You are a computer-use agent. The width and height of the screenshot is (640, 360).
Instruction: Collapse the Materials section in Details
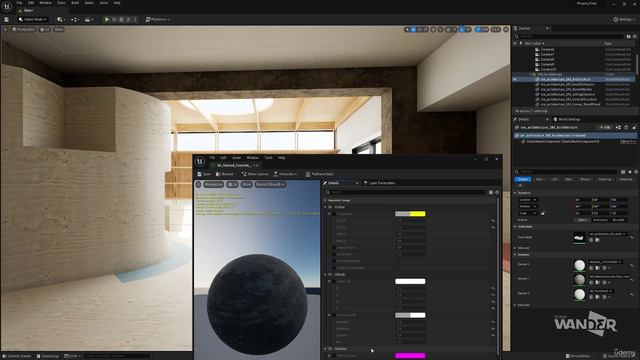(x=515, y=254)
